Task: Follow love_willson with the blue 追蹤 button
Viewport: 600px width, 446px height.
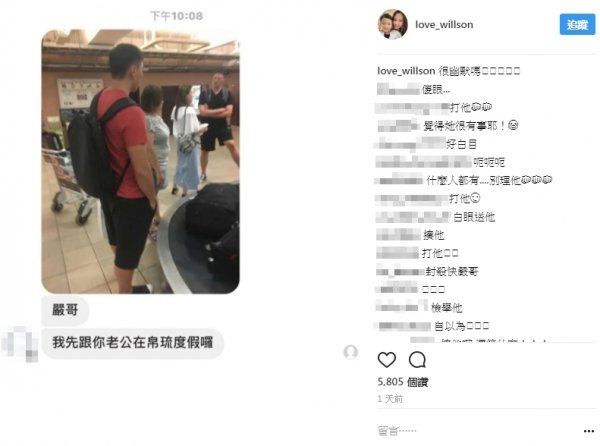Action: (x=577, y=25)
